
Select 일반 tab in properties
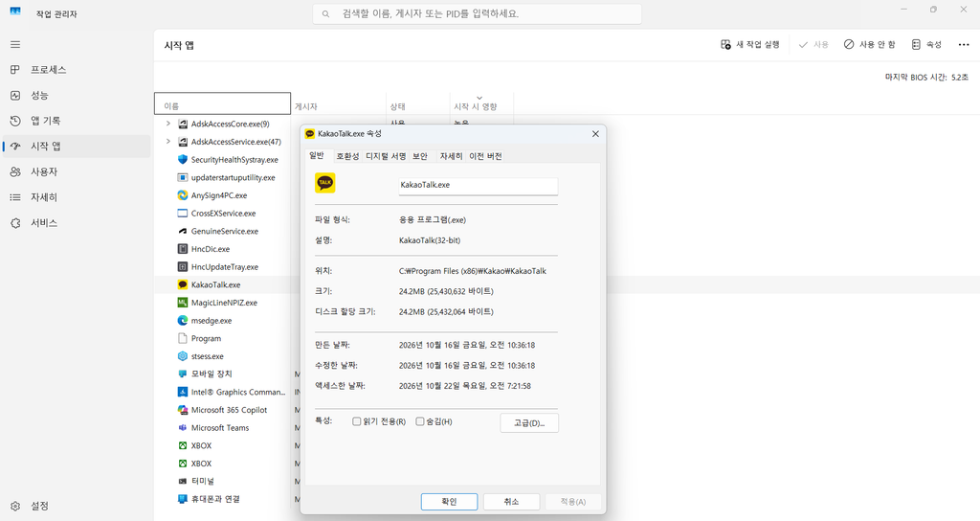[317, 155]
